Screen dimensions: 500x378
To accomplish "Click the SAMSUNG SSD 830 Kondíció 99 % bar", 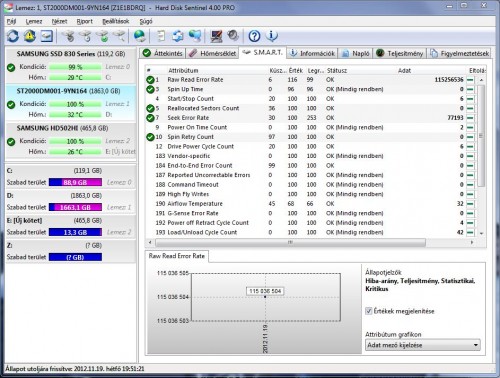I will coord(75,67).
